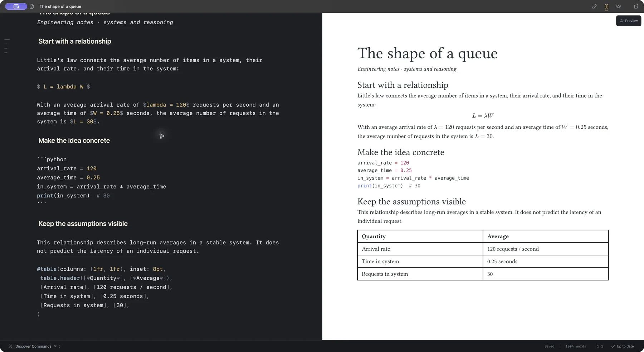Select the split view columns icon
The width and height of the screenshot is (644, 352).
coord(606,6)
